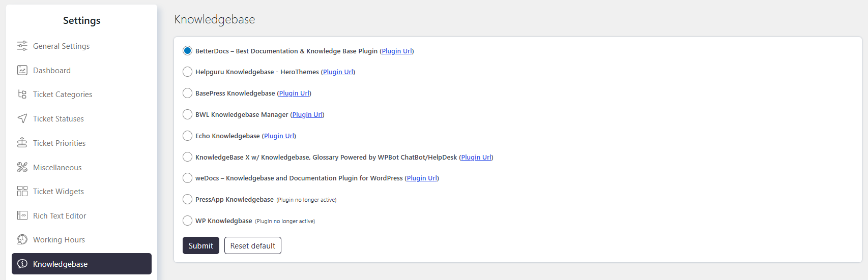Open Ticket Categories settings
Viewport: 868px width, 280px height.
pyautogui.click(x=81, y=94)
